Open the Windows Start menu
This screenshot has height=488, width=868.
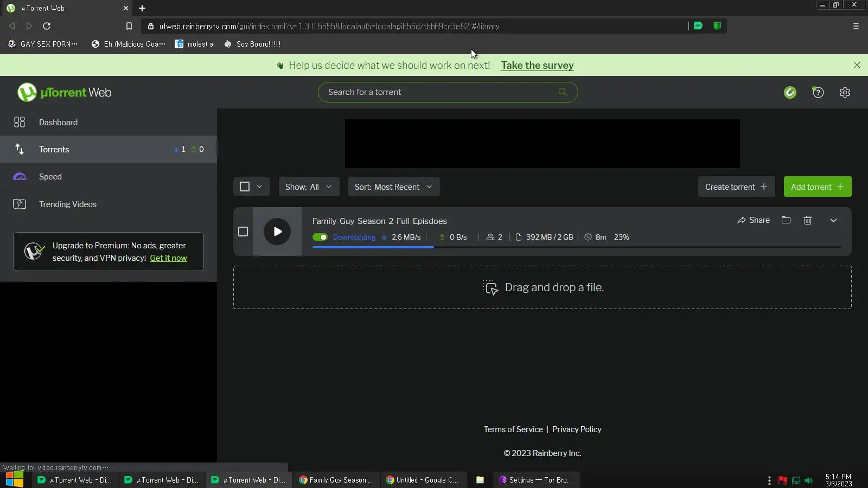[14, 480]
